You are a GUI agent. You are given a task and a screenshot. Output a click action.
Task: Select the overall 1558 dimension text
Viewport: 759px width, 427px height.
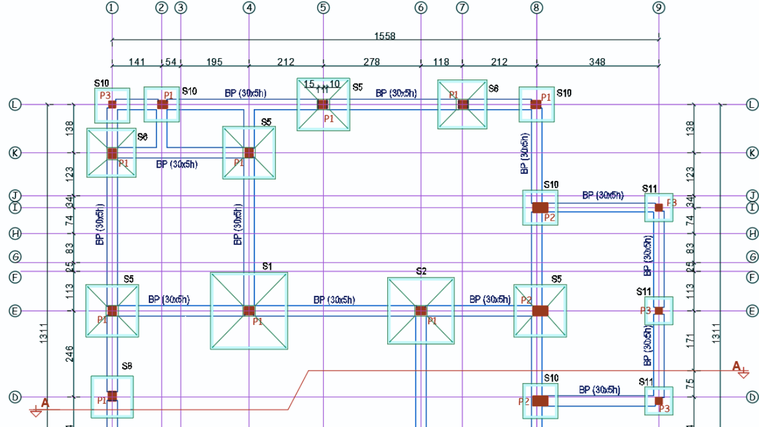click(x=385, y=36)
